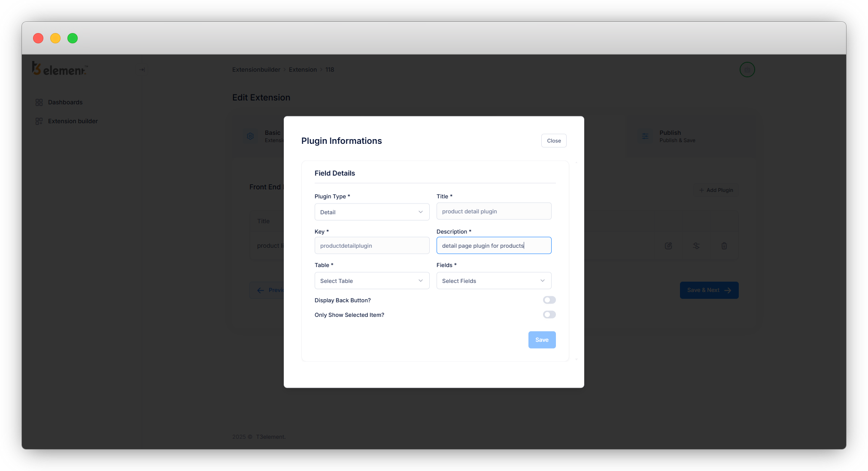Click the Plugin Informations dialog title

[341, 141]
